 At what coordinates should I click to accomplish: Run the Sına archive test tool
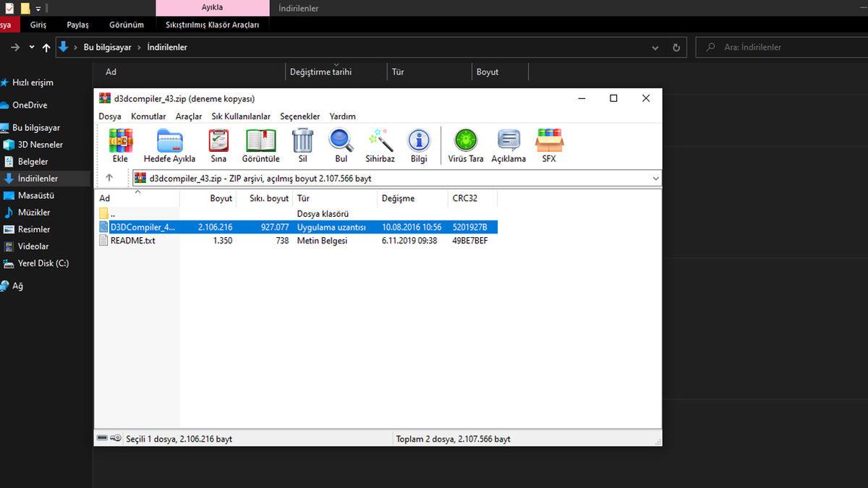pos(218,145)
